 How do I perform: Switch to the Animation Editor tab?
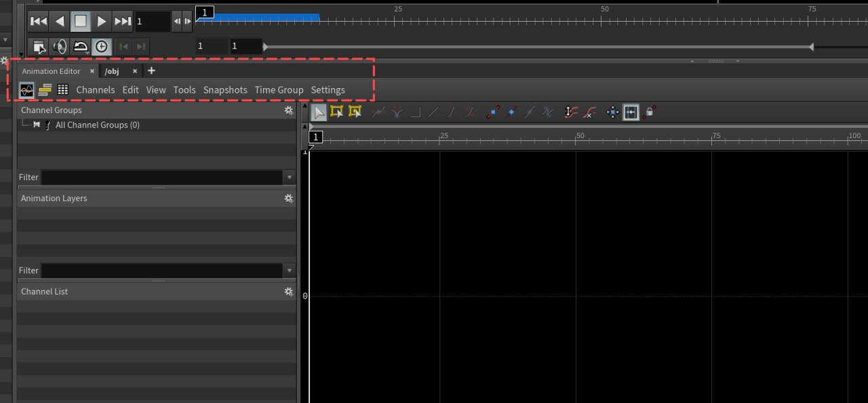point(51,71)
